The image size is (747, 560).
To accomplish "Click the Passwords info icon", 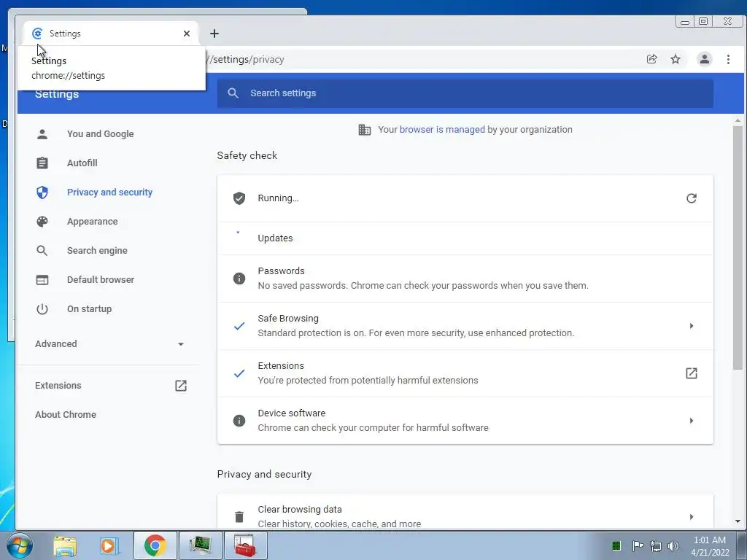I will pyautogui.click(x=239, y=278).
